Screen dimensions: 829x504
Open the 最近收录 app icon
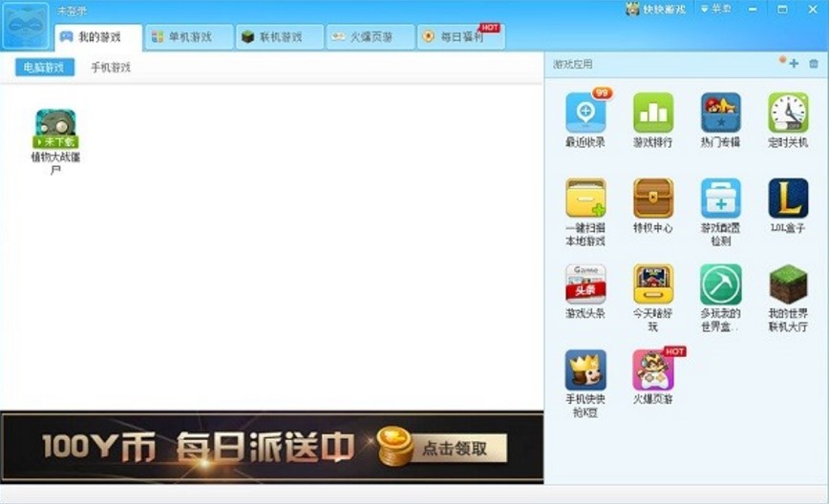pos(585,113)
